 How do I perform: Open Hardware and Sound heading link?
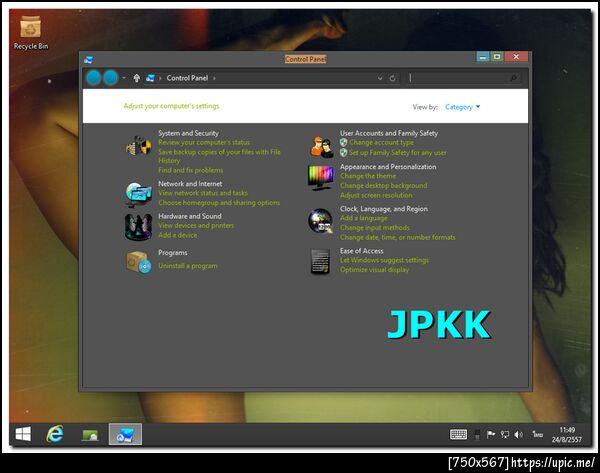coord(190,216)
